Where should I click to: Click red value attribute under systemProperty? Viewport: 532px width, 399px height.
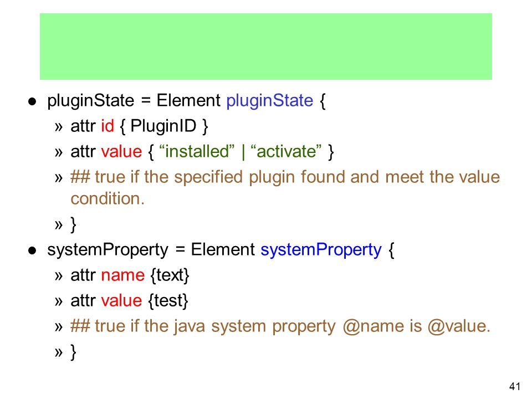pos(121,301)
